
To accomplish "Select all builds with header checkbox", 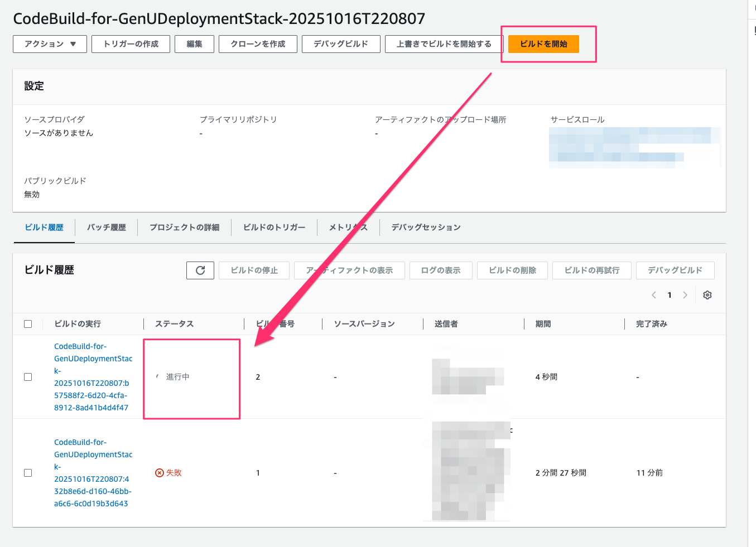I will (x=28, y=324).
